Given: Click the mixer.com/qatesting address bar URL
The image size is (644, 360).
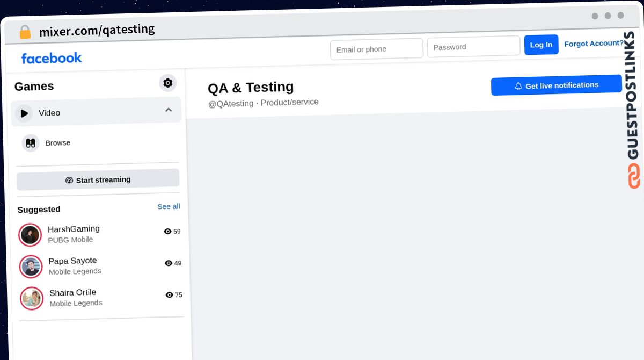Looking at the screenshot, I should (x=97, y=30).
